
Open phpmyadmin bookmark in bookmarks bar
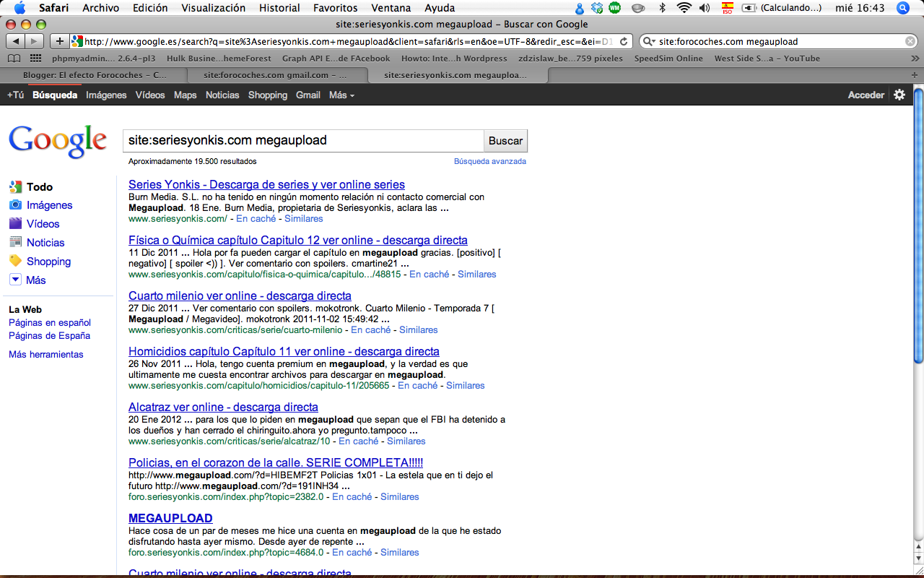tap(104, 59)
